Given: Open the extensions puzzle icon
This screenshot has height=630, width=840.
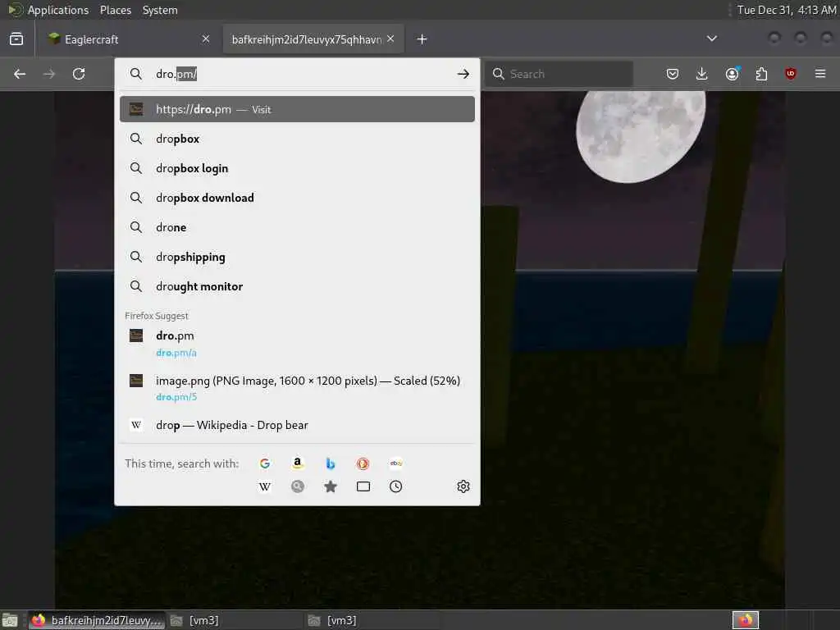Looking at the screenshot, I should 761,74.
